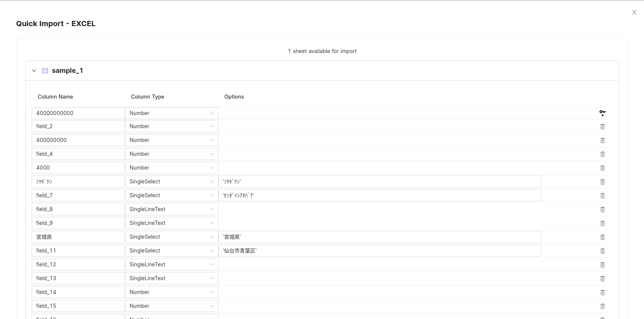Viewport: 644px width, 319px height.
Task: Delete the field_7 SingleSelect column
Action: (602, 196)
